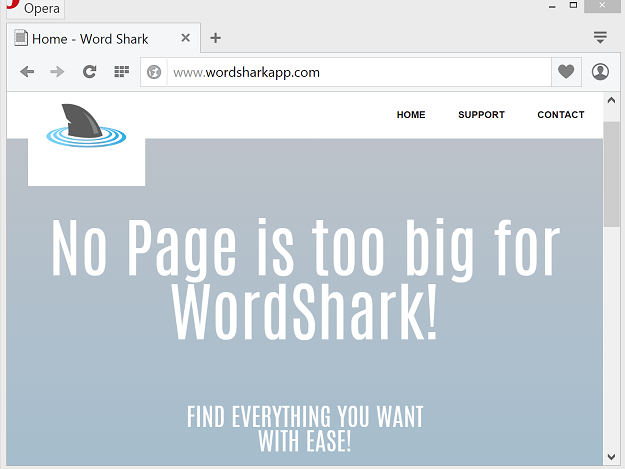
Task: Show site information via the globe badge
Action: 154,72
